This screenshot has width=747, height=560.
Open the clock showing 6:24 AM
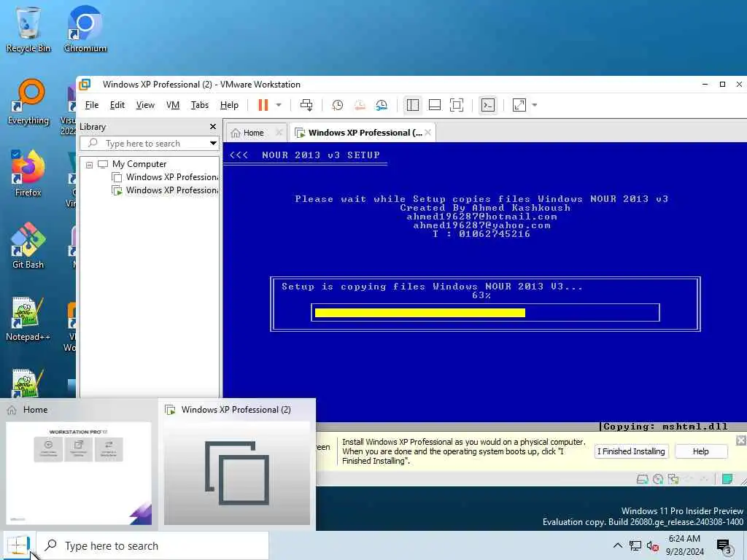[684, 545]
